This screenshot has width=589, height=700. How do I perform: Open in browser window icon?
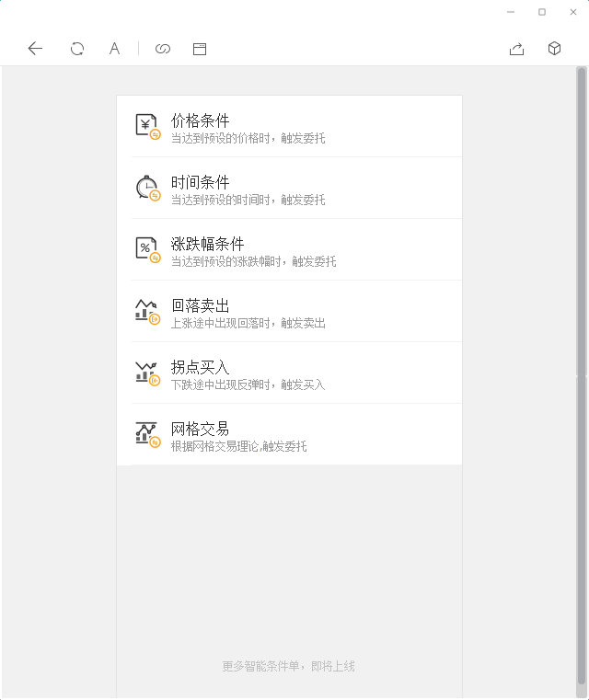(x=200, y=49)
